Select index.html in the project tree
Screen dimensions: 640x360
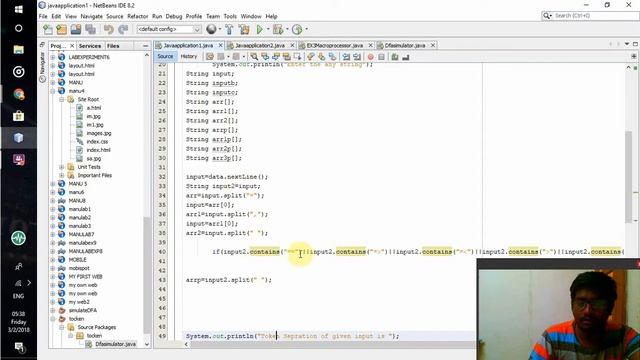click(98, 150)
